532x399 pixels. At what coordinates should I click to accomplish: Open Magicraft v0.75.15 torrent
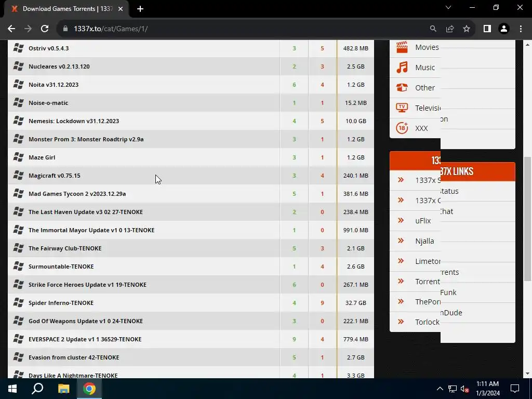54,176
